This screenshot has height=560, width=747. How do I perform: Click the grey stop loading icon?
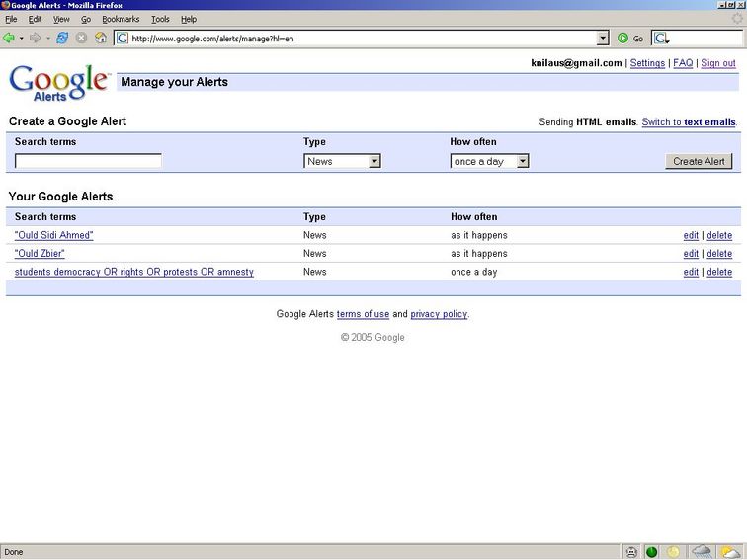[x=81, y=39]
